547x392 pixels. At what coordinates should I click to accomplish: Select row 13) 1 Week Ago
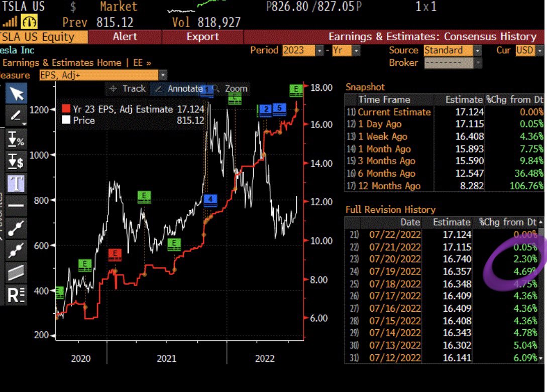445,136
